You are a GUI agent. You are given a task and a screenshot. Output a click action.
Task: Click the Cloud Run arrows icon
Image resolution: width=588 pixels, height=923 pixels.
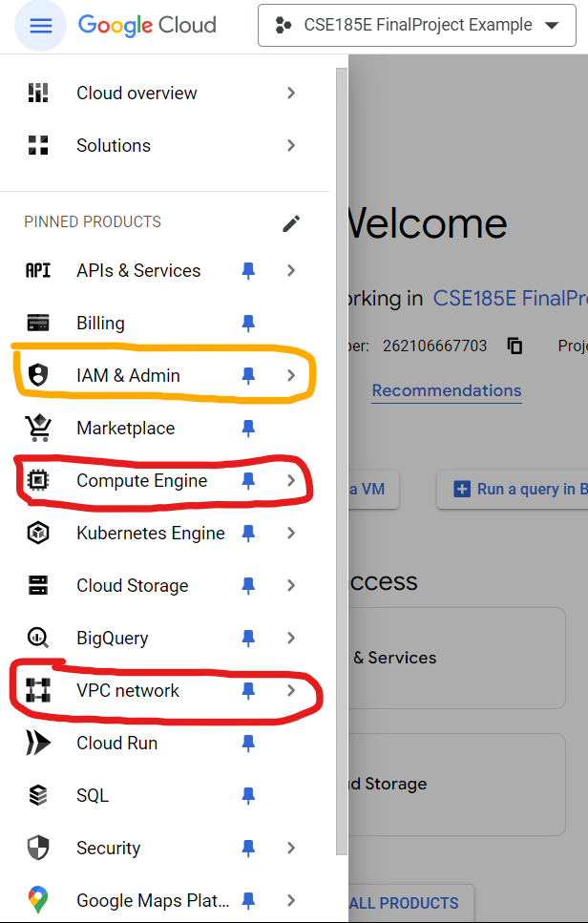38,744
